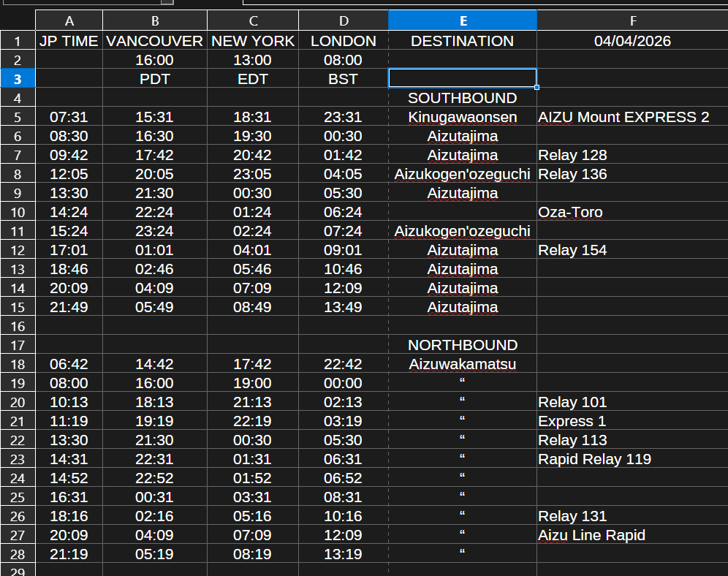Viewport: 728px width, 576px height.
Task: Select the 'PDT' timezone cell
Action: tap(155, 79)
